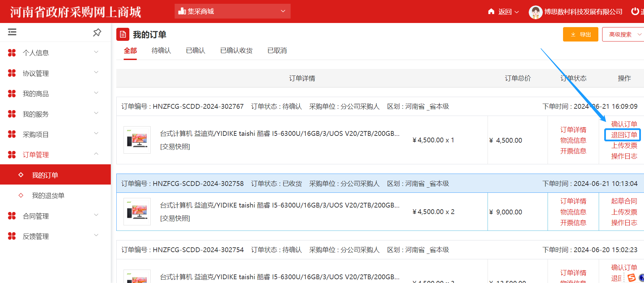Click the user avatar icon
Screen dimensions: 644x283
[536, 12]
